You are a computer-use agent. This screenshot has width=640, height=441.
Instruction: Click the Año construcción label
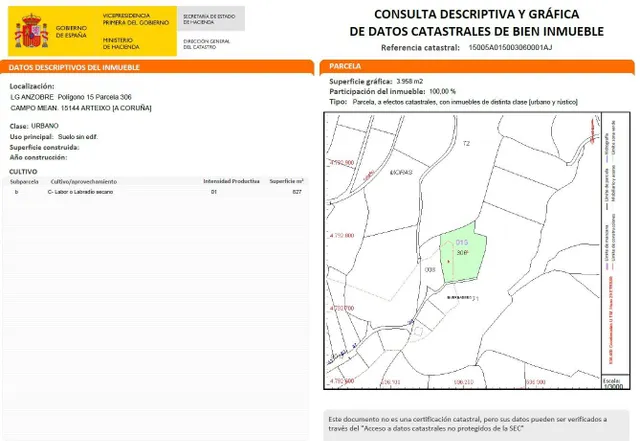point(38,158)
